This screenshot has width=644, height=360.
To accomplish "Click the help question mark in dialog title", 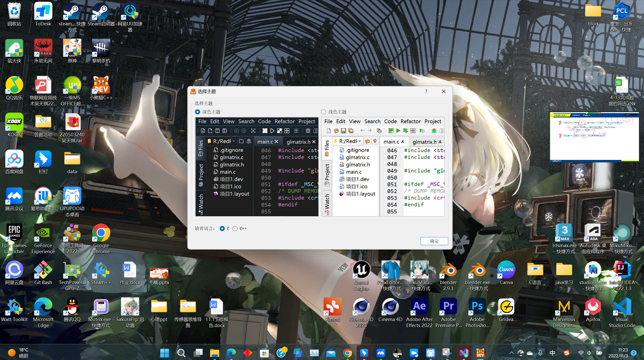I will 426,91.
